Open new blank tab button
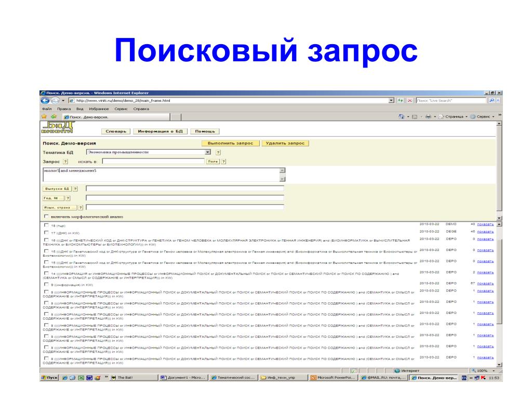This screenshot has width=532, height=399. coord(176,117)
